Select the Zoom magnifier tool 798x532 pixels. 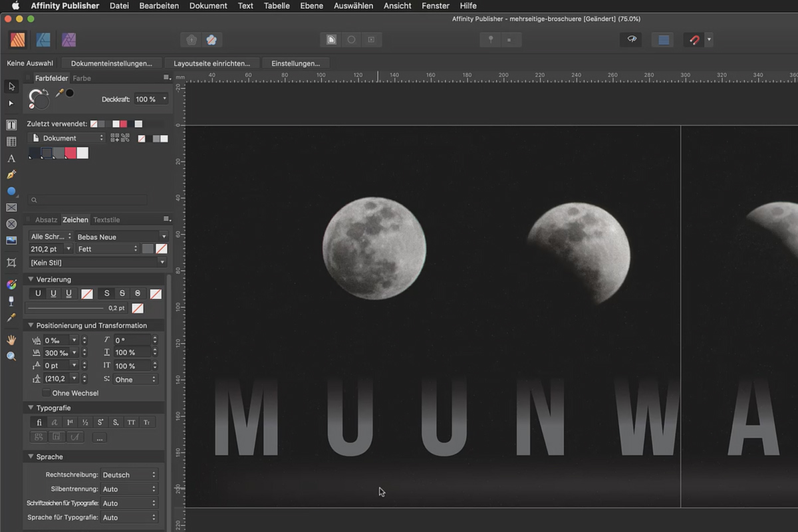tap(11, 356)
